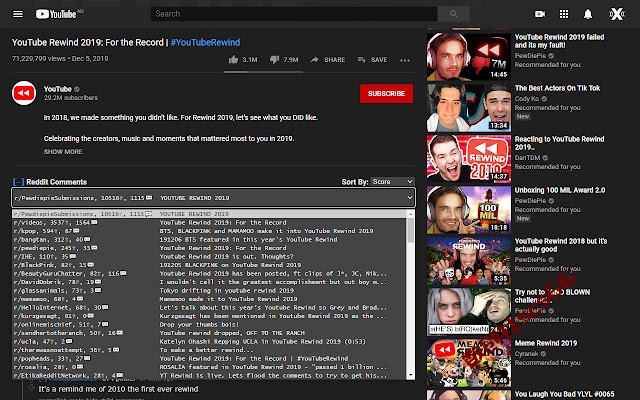Open 'You Laugh You Bad YLYL #0065' title
The width and height of the screenshot is (640, 400).
[x=564, y=394]
